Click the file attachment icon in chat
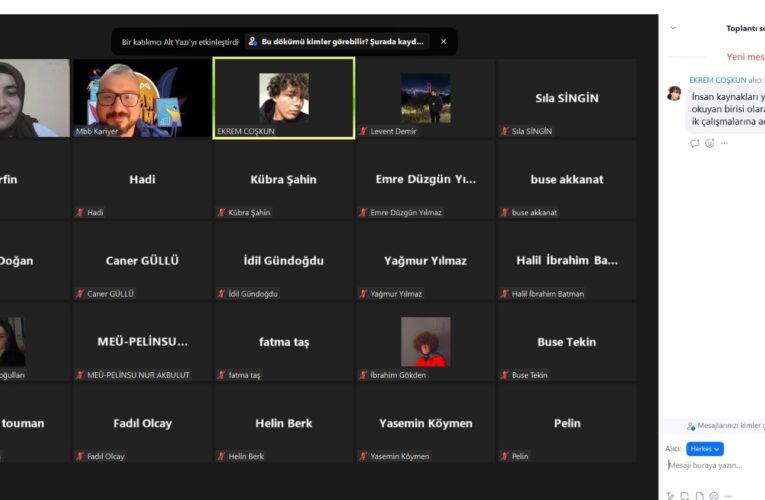 [x=699, y=495]
